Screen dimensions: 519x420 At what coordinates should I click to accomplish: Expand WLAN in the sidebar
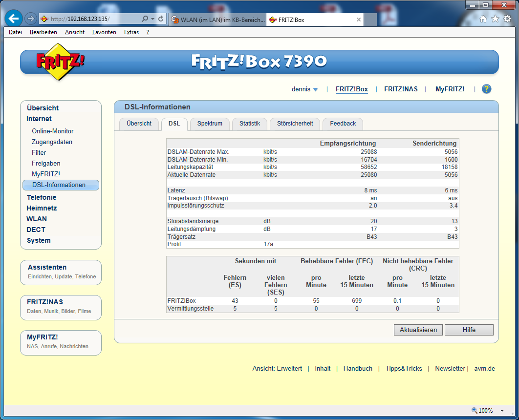tap(37, 219)
